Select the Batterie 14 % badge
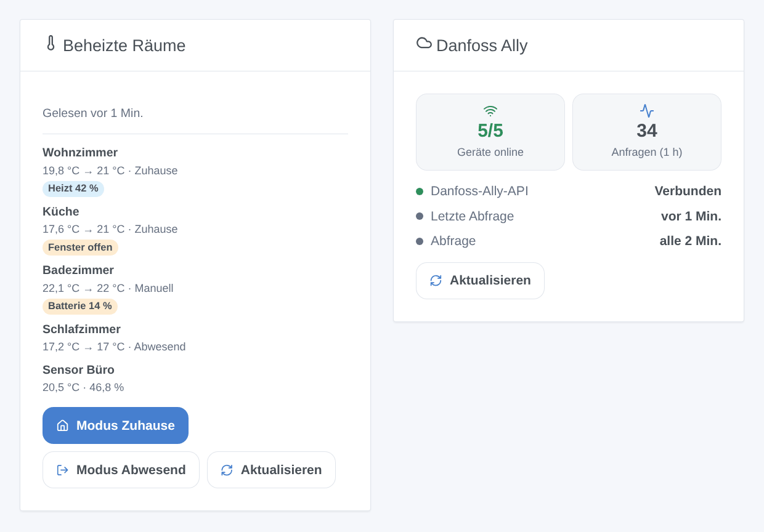 80,306
